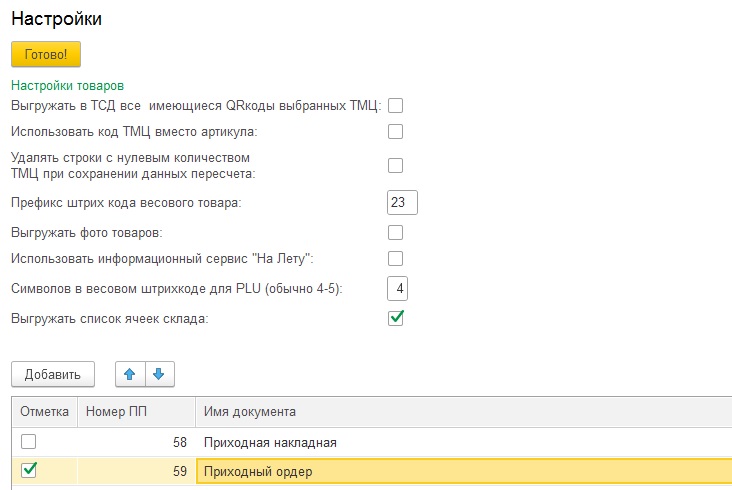This screenshot has width=732, height=490.
Task: Click the weight barcode prefix field
Action: click(x=402, y=203)
